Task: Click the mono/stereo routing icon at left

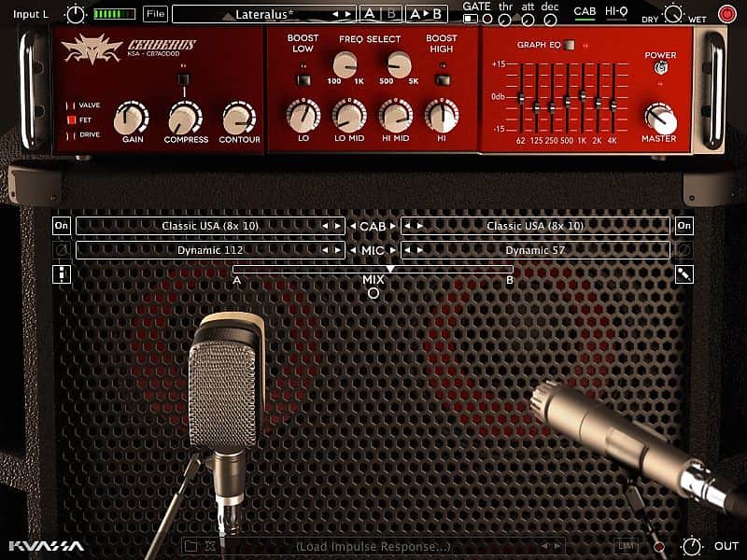Action: pyautogui.click(x=62, y=274)
